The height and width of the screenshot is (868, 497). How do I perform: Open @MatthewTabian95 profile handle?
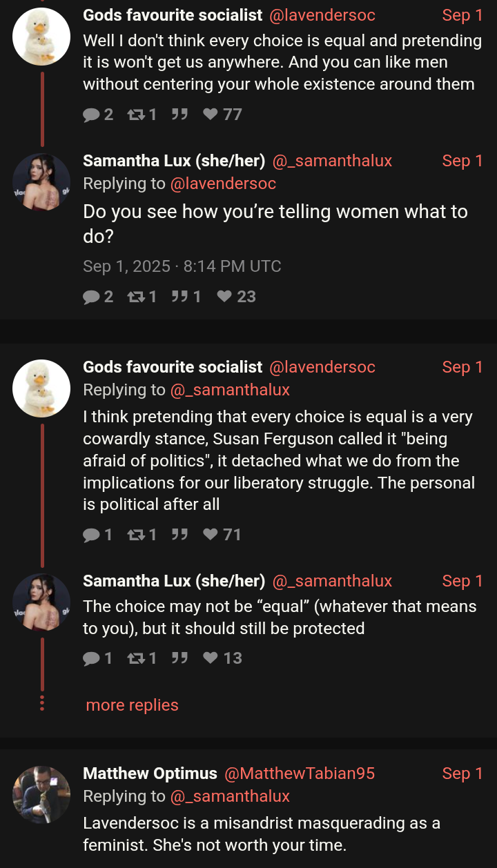pyautogui.click(x=300, y=773)
